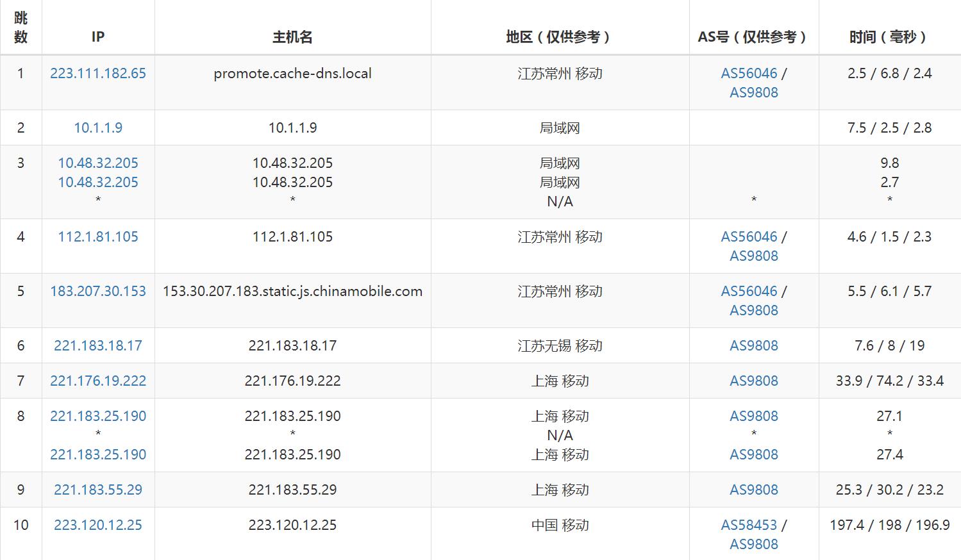The height and width of the screenshot is (560, 961).
Task: Click the 27.4 time in hop 8 row
Action: tap(890, 454)
